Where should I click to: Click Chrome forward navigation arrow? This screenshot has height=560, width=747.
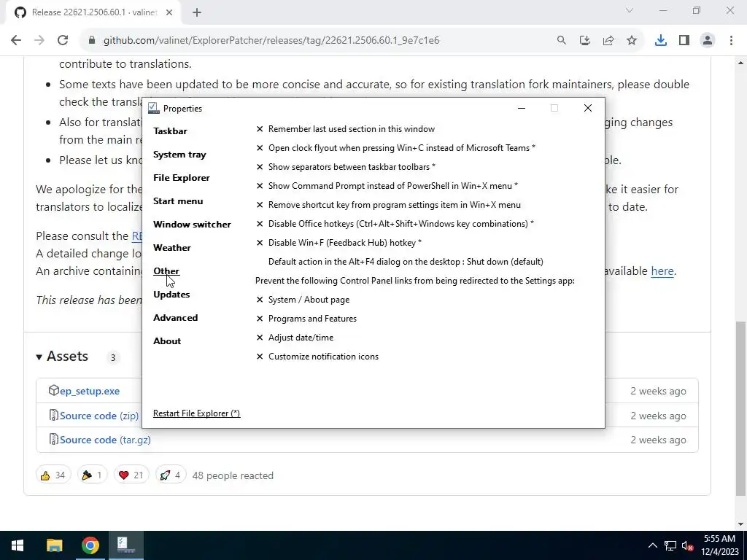click(39, 41)
